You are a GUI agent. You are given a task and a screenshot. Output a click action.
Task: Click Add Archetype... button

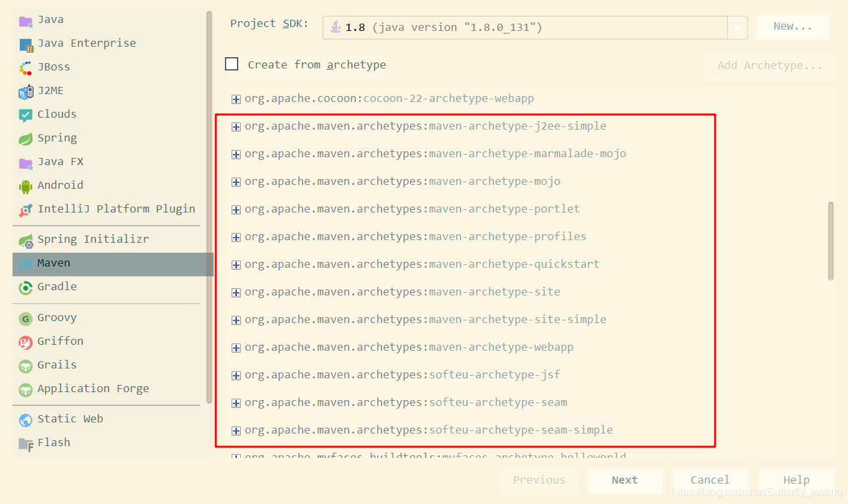pos(770,66)
